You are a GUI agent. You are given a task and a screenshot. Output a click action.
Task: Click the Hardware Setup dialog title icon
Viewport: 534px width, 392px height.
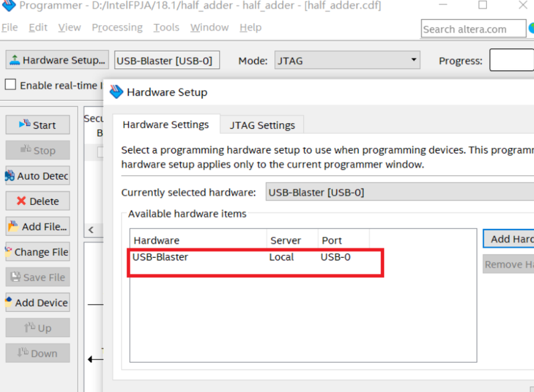[116, 92]
